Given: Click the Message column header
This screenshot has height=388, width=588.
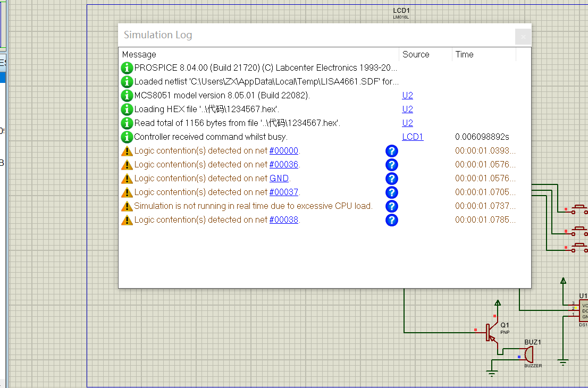Looking at the screenshot, I should pos(139,54).
